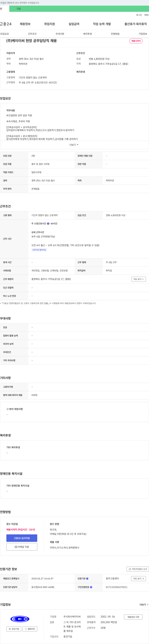The height and width of the screenshot is (644, 149).
Task: Click block icon on 열람차단
Action: (26, 629)
